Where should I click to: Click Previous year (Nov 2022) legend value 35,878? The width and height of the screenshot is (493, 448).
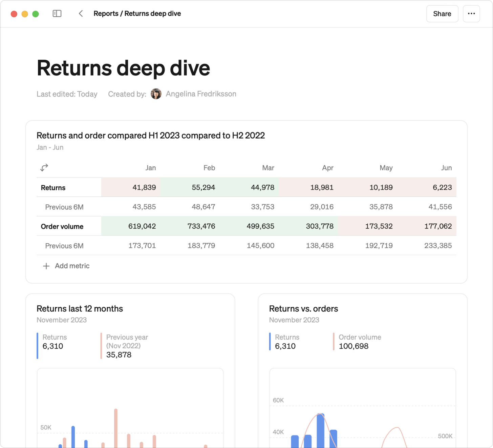119,355
